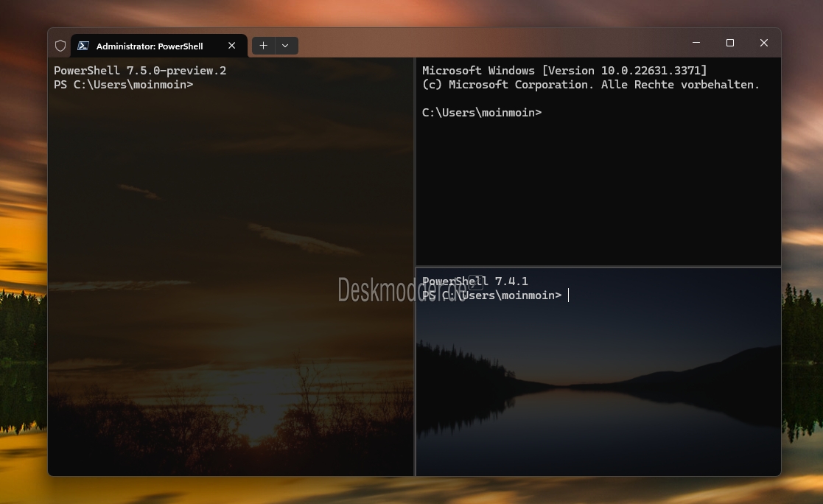Select the Administrator: PowerShell tab
This screenshot has height=504, width=823.
pyautogui.click(x=158, y=46)
